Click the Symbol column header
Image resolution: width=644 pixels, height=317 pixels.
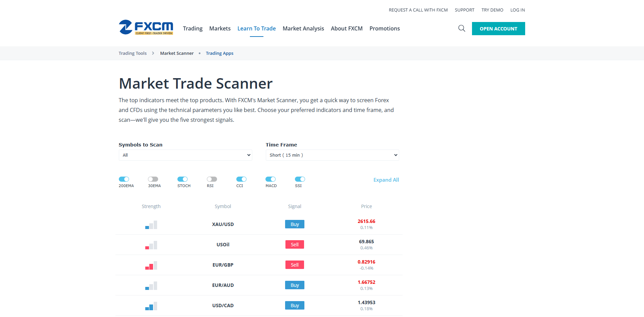[223, 206]
